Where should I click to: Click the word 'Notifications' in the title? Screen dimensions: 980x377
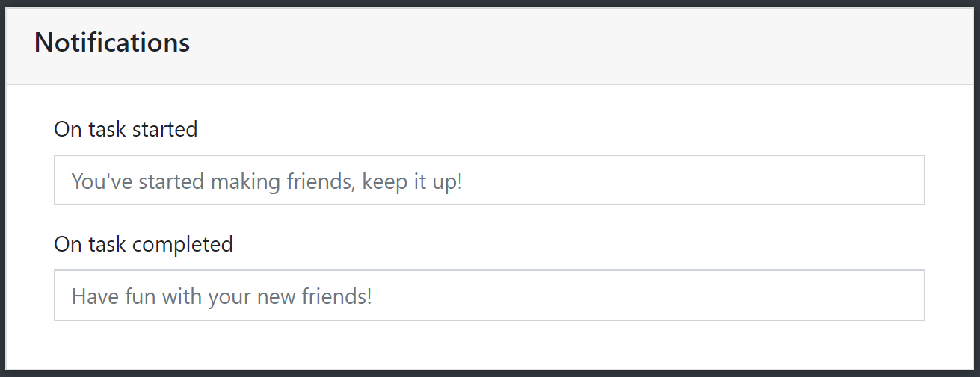pos(112,43)
